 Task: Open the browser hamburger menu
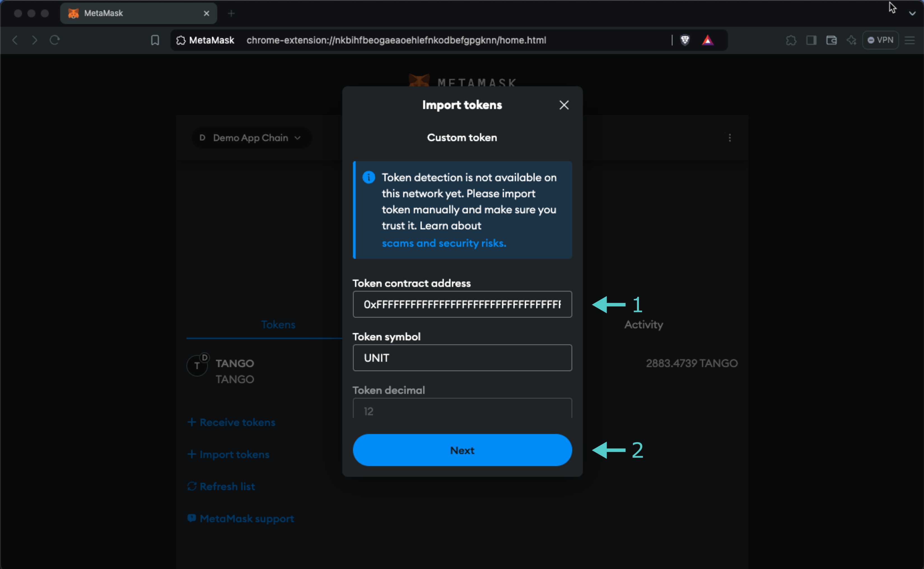click(909, 40)
